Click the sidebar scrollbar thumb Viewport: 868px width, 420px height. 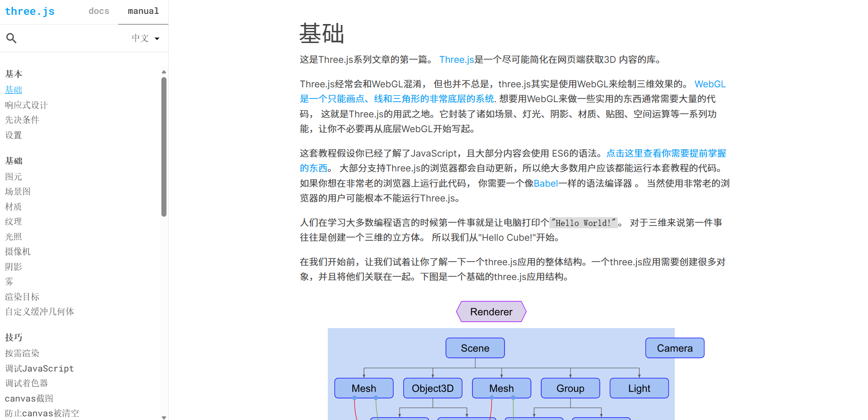click(164, 147)
